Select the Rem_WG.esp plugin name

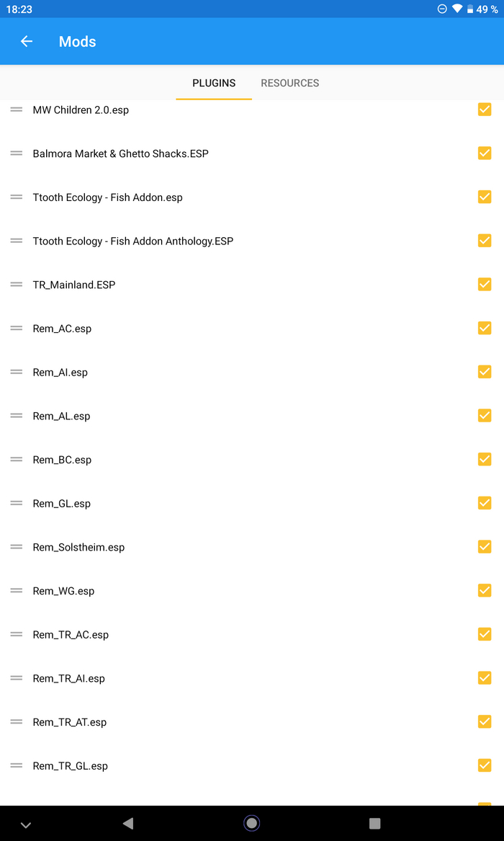pyautogui.click(x=63, y=591)
